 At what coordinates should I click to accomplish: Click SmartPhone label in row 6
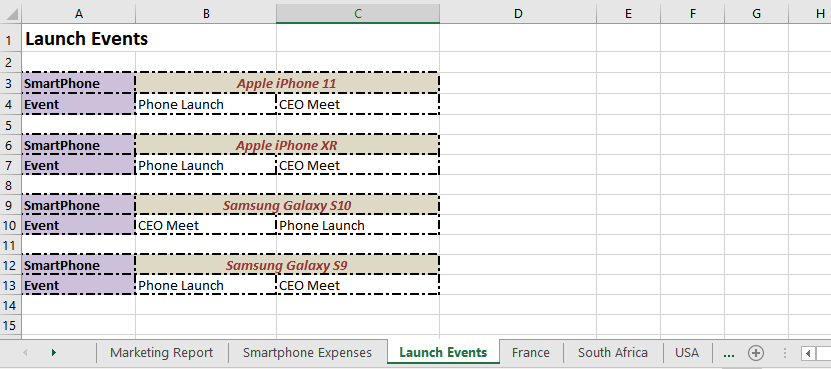tap(78, 145)
